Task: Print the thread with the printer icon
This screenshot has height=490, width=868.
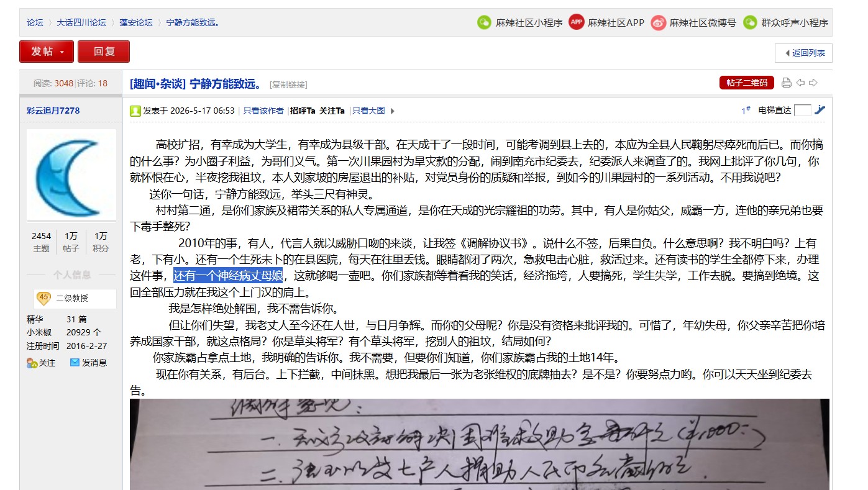Action: [x=787, y=83]
